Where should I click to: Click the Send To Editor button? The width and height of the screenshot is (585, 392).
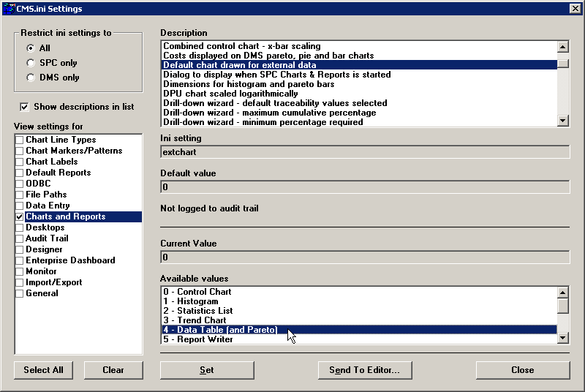(x=365, y=370)
